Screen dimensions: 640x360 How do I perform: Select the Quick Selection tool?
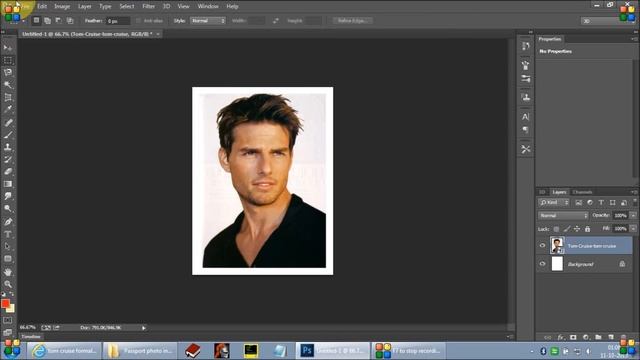pyautogui.click(x=8, y=85)
